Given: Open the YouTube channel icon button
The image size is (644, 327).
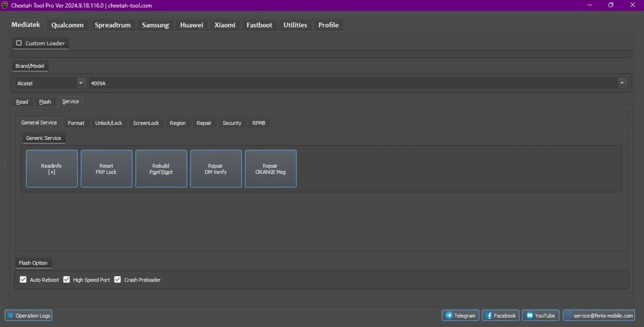Looking at the screenshot, I should click(530, 316).
